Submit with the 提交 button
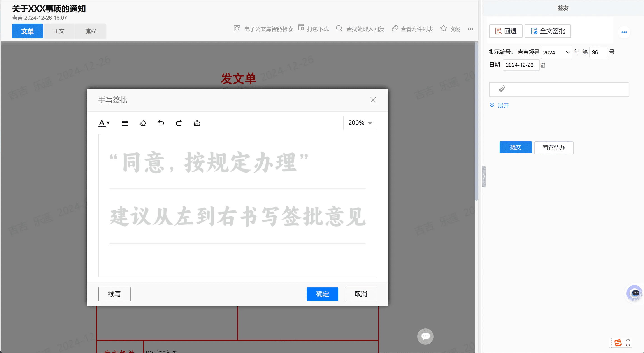Image resolution: width=644 pixels, height=353 pixels. coord(516,147)
